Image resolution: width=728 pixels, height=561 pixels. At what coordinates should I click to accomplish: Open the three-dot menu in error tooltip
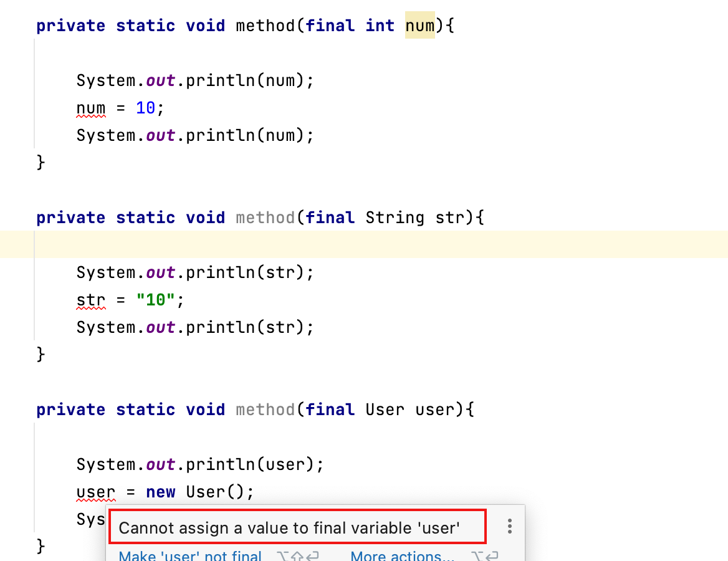[509, 526]
